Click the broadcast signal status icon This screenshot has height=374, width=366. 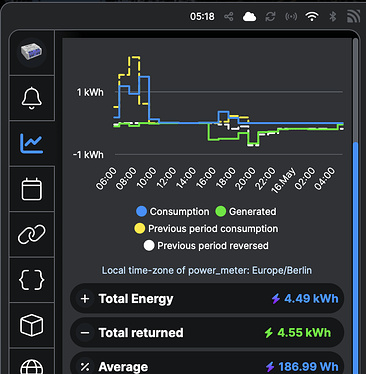(291, 17)
